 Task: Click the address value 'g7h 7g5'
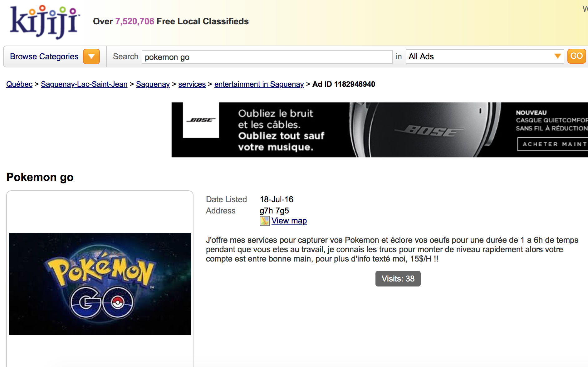tap(274, 211)
